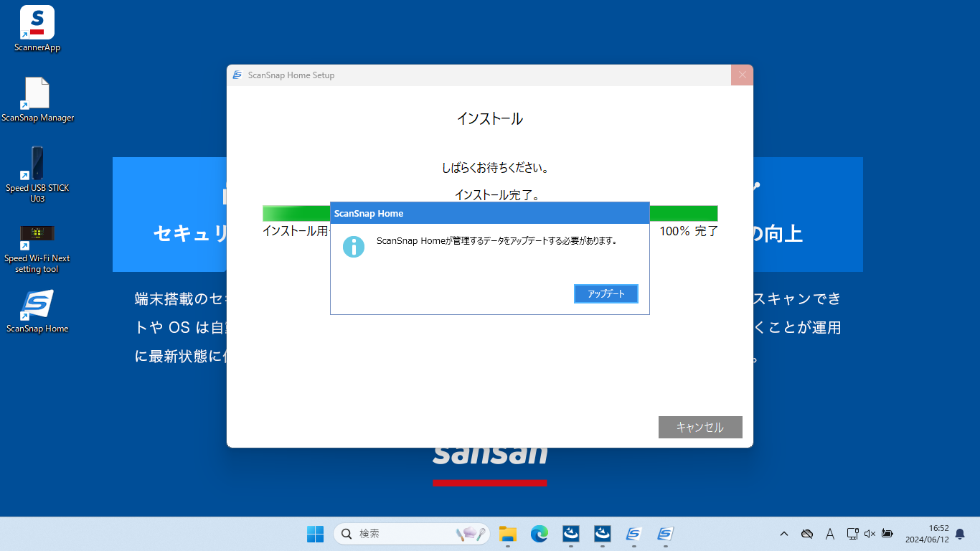Click the green installation progress bar

pyautogui.click(x=490, y=213)
